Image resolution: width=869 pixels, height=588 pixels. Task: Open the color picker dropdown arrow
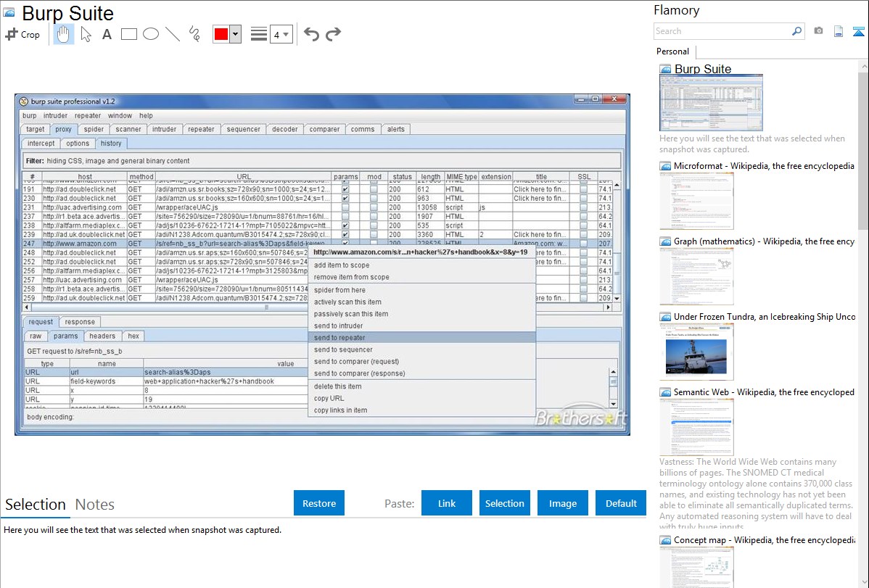click(x=235, y=34)
